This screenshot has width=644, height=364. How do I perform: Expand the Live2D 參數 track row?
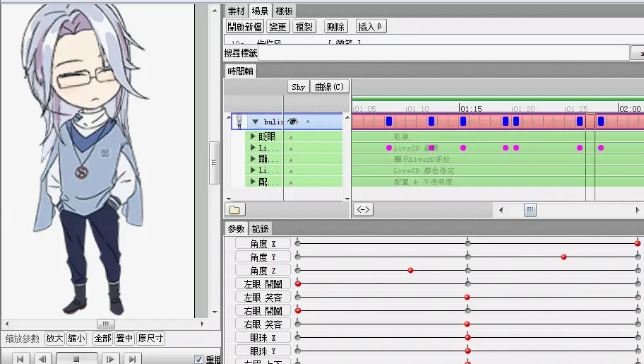253,147
